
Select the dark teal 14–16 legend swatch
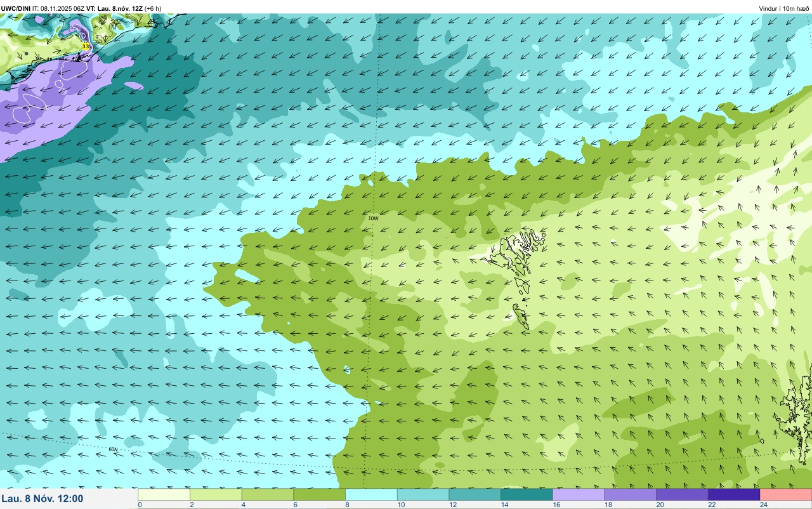[x=527, y=494]
